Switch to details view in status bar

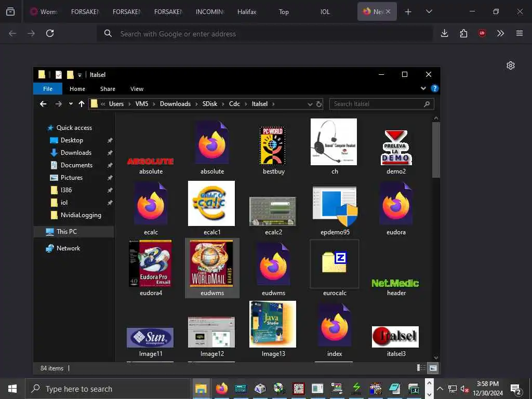421,368
